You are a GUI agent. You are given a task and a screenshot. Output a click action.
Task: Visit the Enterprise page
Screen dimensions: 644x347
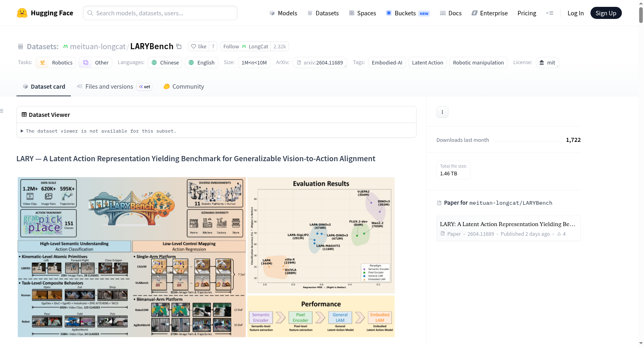[489, 13]
